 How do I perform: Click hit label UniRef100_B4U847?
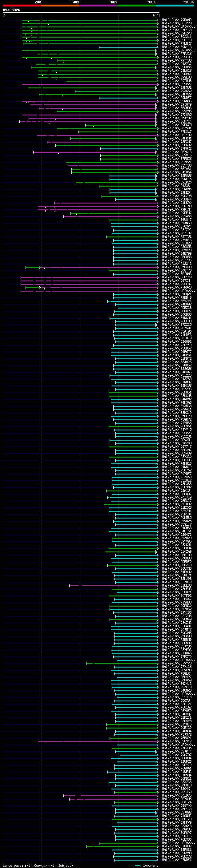coord(177,220)
